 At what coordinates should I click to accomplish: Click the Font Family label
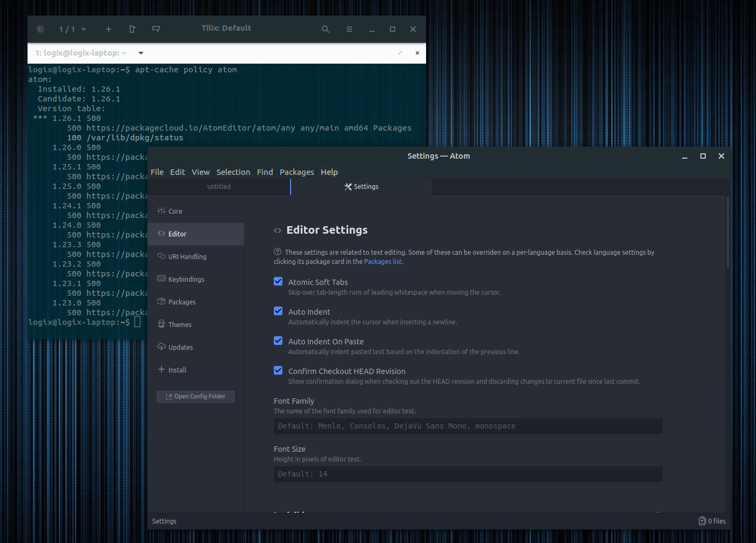[x=294, y=401]
